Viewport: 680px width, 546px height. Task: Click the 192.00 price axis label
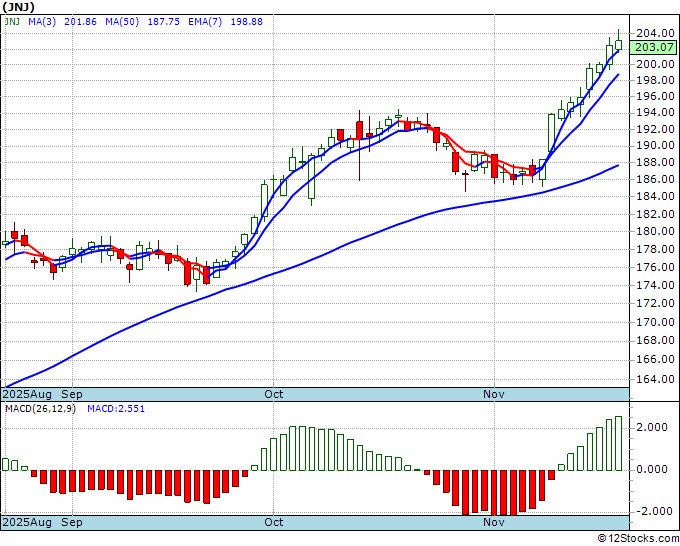point(655,129)
